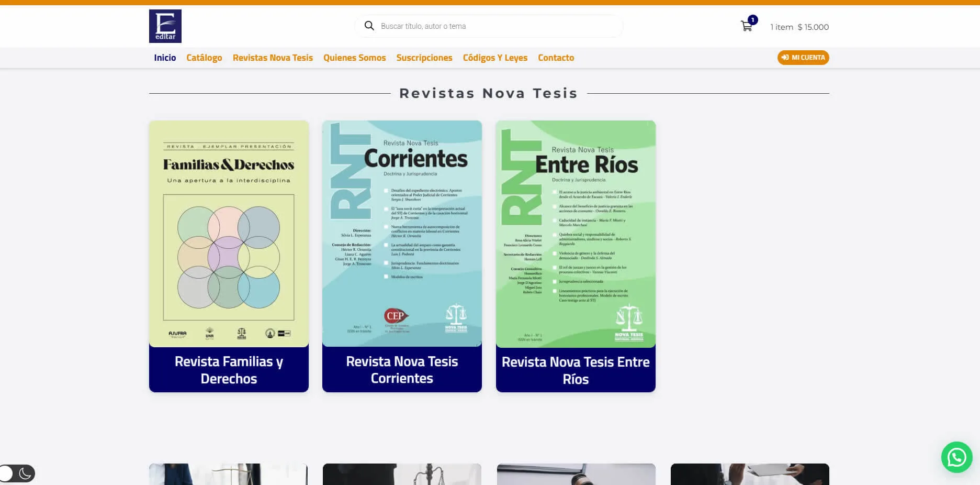Open Contacto menu item
The width and height of the screenshot is (980, 485).
556,58
